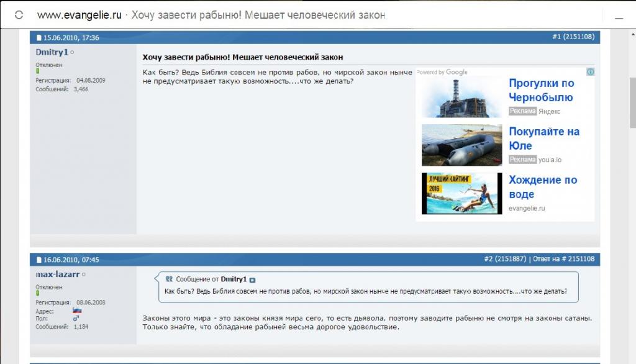Image resolution: width=636 pixels, height=364 pixels.
Task: Click the post icon beside 16.06.2010, 07:45
Action: [39, 260]
